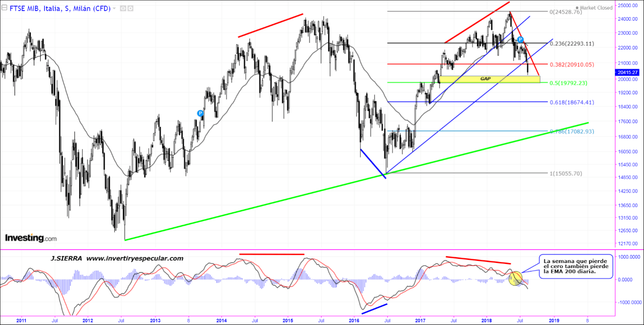Click the current price label 20415.27
This screenshot has width=644, height=325.
(628, 72)
